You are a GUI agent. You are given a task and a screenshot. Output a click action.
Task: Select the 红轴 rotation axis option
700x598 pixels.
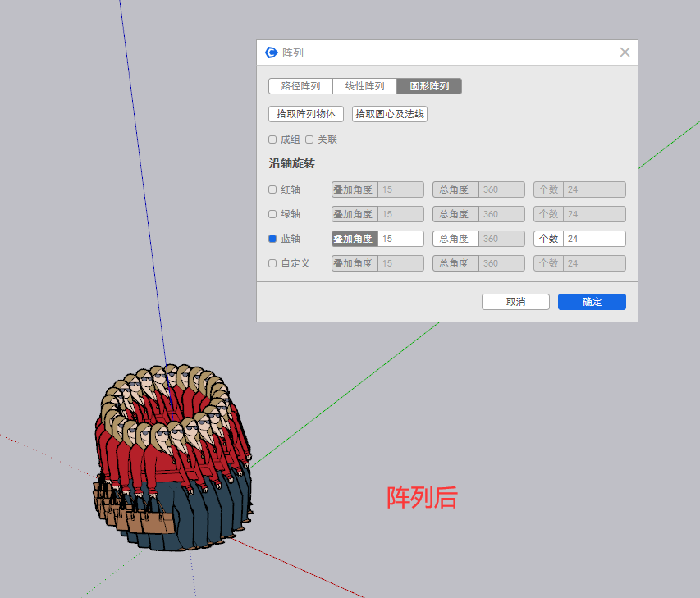coord(272,189)
